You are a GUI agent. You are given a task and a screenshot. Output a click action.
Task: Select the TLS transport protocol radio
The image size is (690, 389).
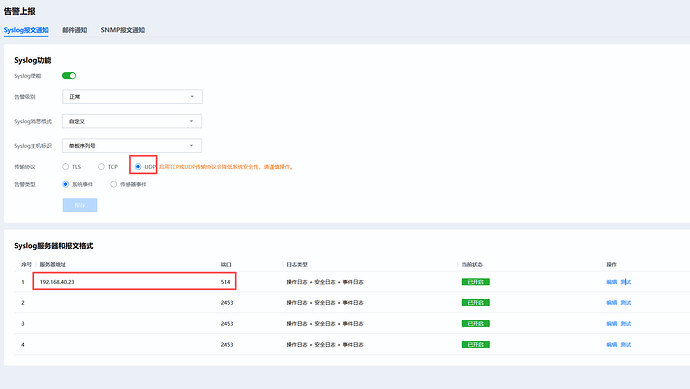[66, 167]
